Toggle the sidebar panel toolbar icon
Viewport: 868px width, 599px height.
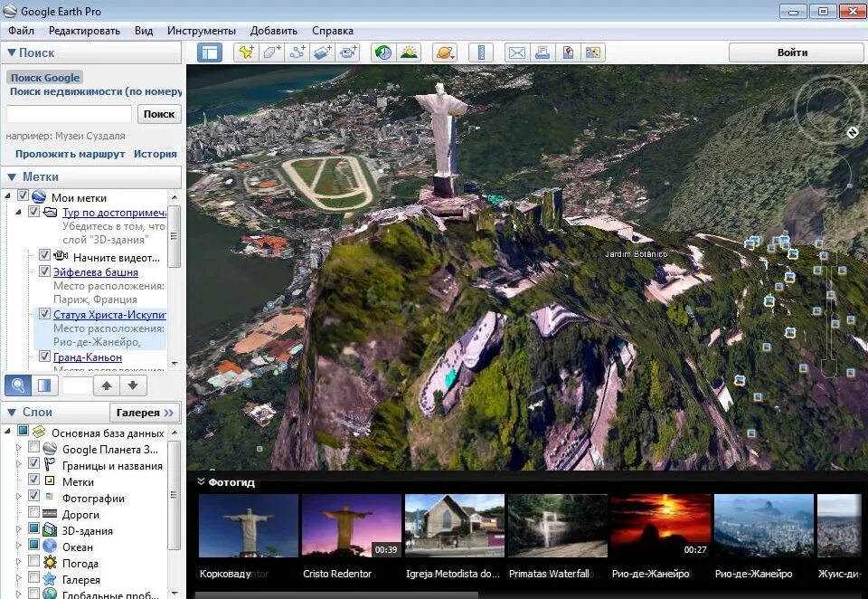point(210,52)
